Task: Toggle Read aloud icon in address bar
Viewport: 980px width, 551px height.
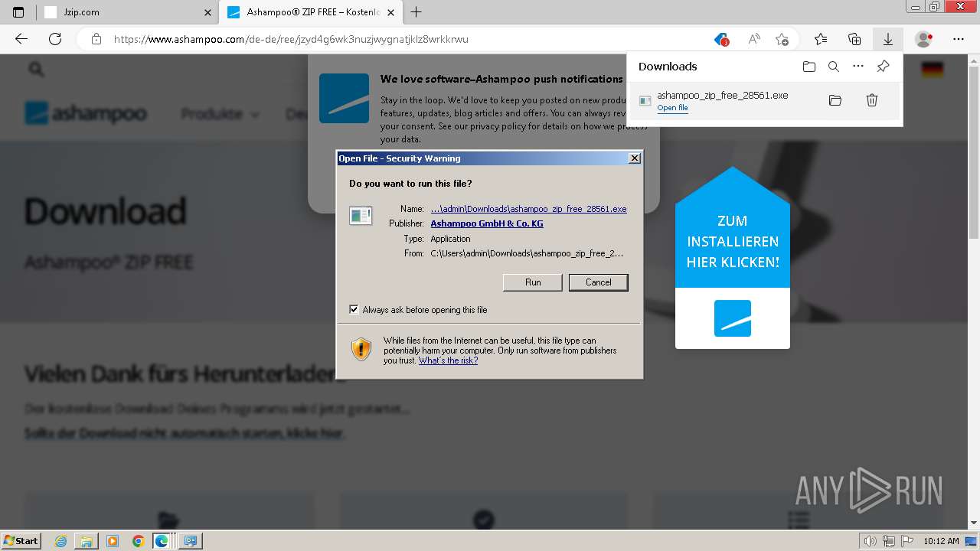Action: coord(754,39)
